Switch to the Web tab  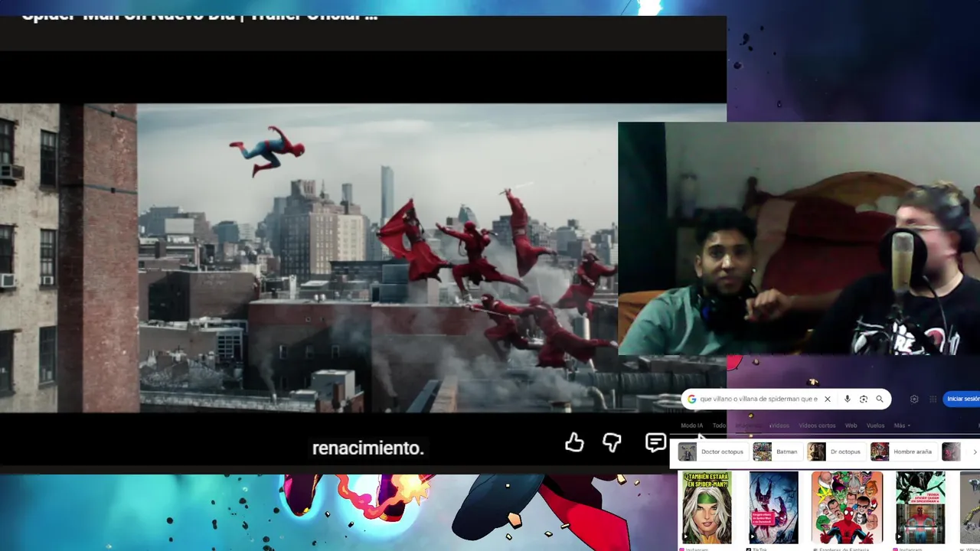click(851, 425)
